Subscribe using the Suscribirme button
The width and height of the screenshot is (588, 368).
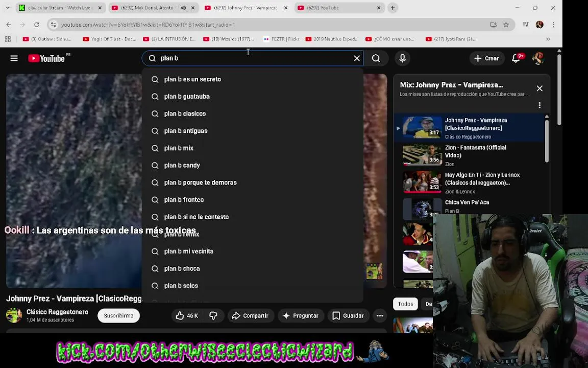118,316
